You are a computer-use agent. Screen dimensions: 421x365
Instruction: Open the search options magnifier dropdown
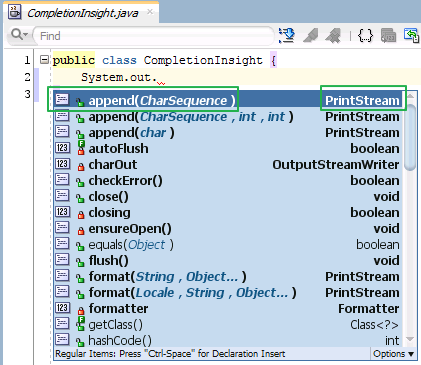coord(19,34)
